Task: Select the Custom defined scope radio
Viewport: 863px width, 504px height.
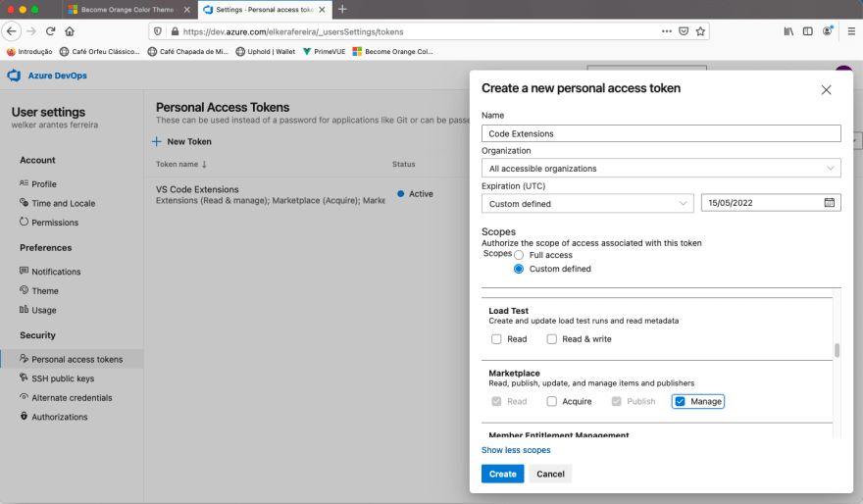Action: 519,269
